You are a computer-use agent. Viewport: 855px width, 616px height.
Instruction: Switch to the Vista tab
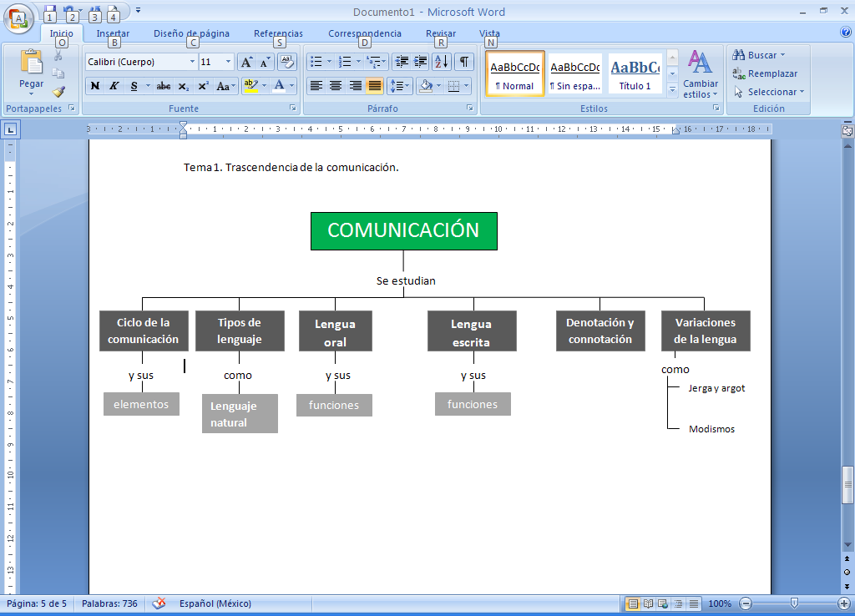[x=489, y=33]
